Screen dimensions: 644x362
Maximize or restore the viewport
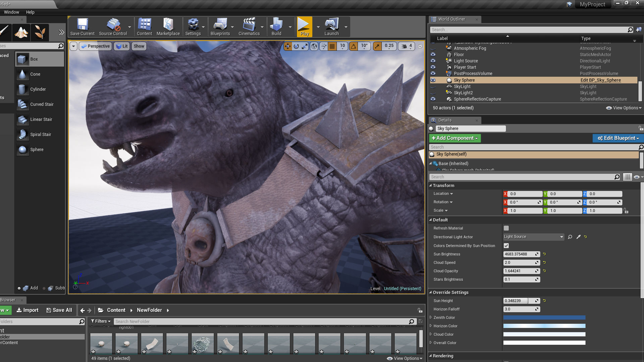pos(420,46)
